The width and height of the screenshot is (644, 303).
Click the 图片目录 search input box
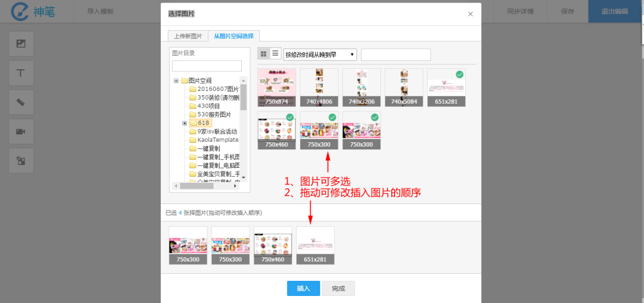(x=207, y=65)
